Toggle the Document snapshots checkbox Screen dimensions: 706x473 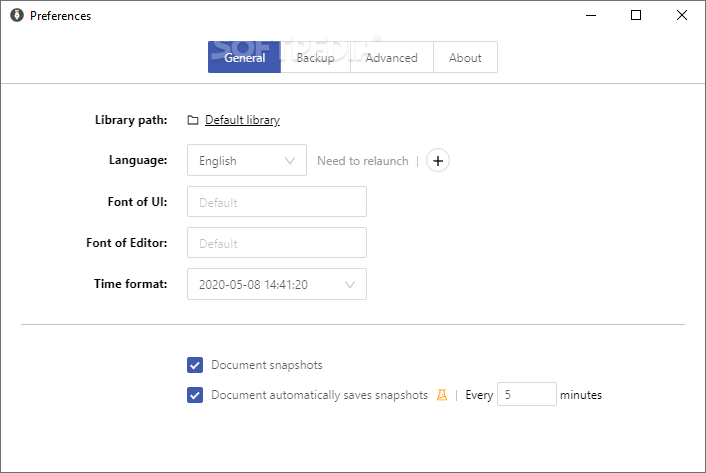(195, 365)
